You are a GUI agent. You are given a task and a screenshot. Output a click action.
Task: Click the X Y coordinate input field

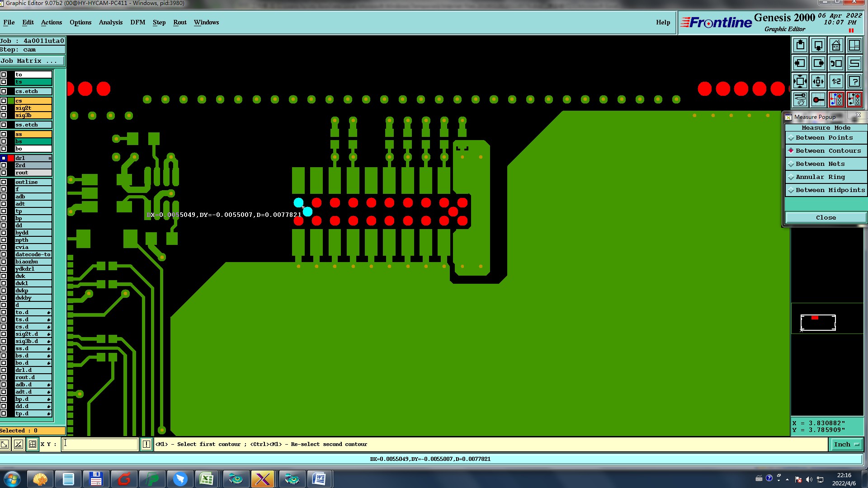coord(100,445)
